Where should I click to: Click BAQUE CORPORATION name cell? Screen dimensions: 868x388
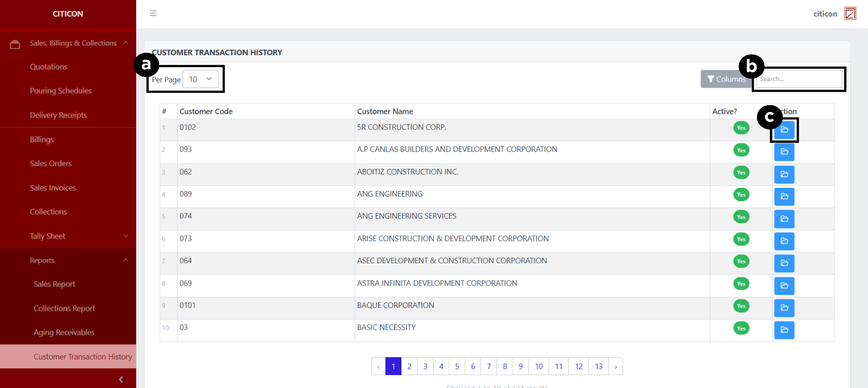pyautogui.click(x=532, y=308)
